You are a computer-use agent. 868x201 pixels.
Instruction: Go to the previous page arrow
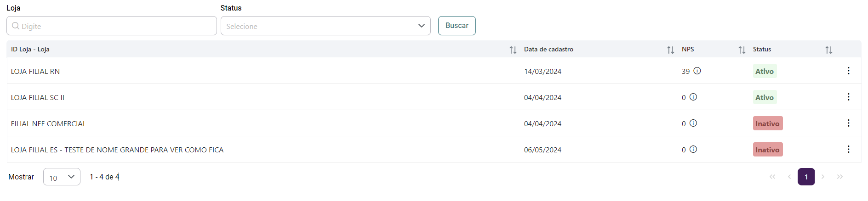(x=789, y=177)
